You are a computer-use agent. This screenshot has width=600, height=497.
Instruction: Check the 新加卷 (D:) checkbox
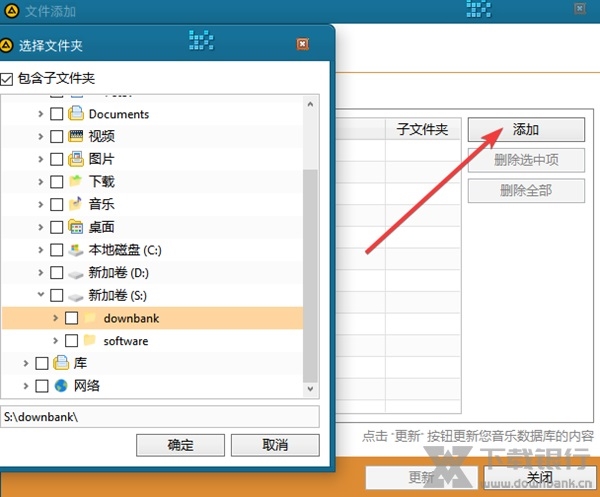click(57, 272)
